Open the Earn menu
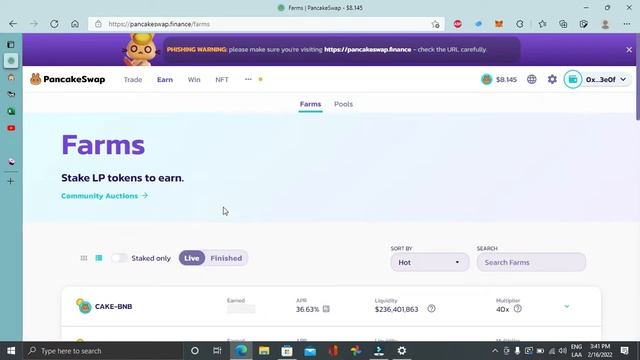 click(165, 79)
